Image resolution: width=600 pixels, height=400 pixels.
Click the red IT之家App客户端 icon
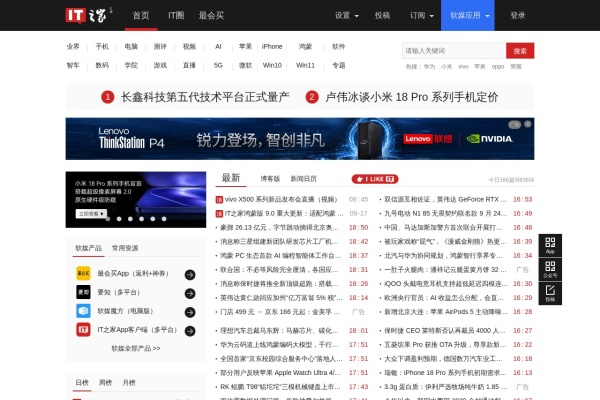click(x=83, y=330)
